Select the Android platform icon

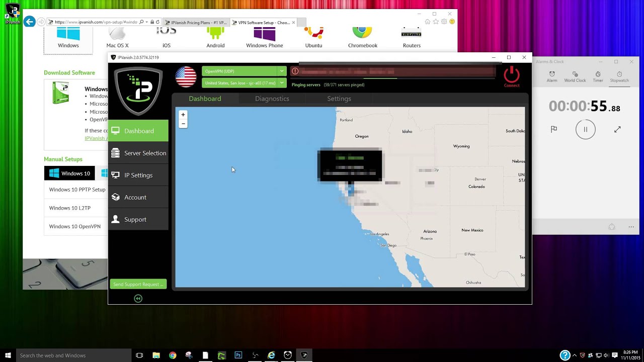(x=215, y=34)
